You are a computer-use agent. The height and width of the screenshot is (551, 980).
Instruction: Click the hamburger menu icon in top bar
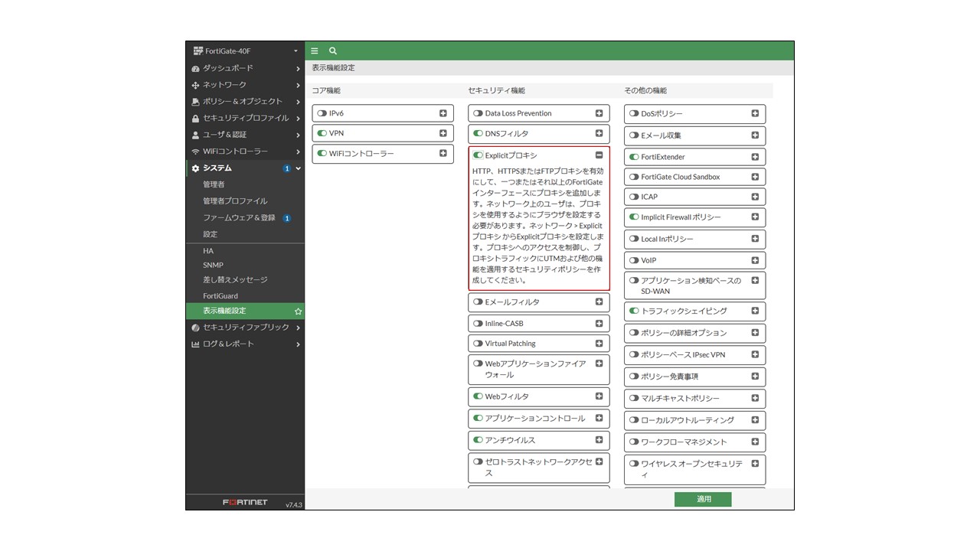[315, 51]
